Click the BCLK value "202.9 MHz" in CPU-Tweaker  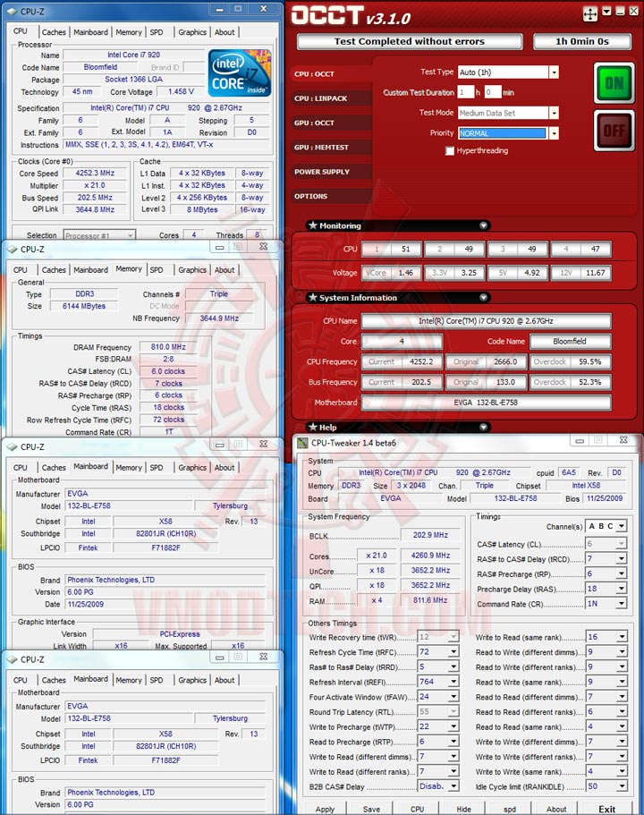tap(431, 535)
